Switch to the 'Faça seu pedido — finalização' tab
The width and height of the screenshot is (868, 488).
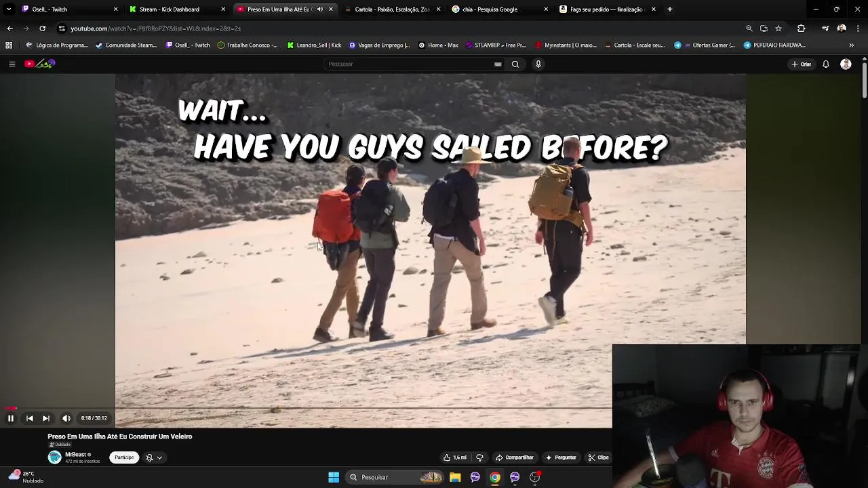(x=608, y=9)
